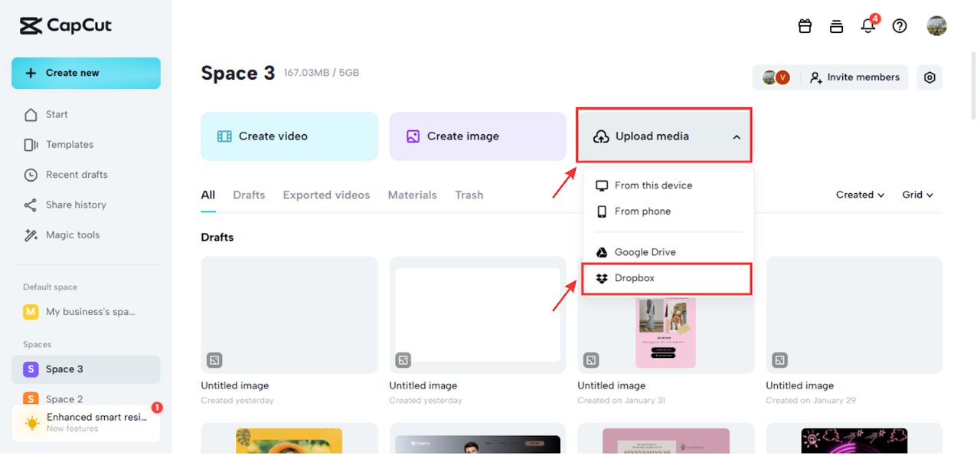Viewport: 980px width, 456px height.
Task: Open first Untitled image created yesterday
Action: 289,315
